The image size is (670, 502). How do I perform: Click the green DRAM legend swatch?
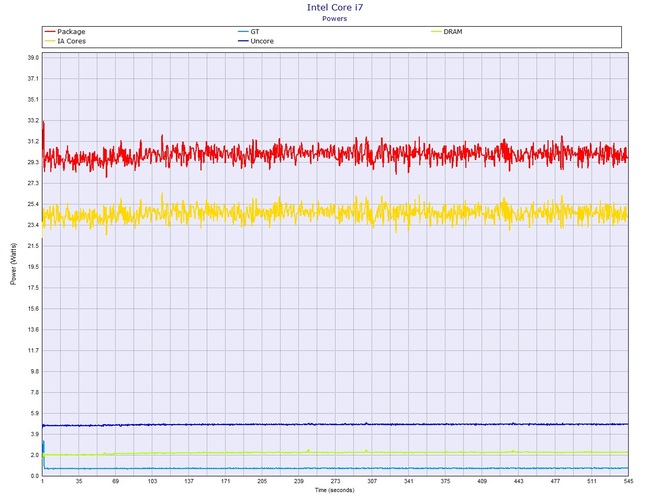tap(436, 32)
